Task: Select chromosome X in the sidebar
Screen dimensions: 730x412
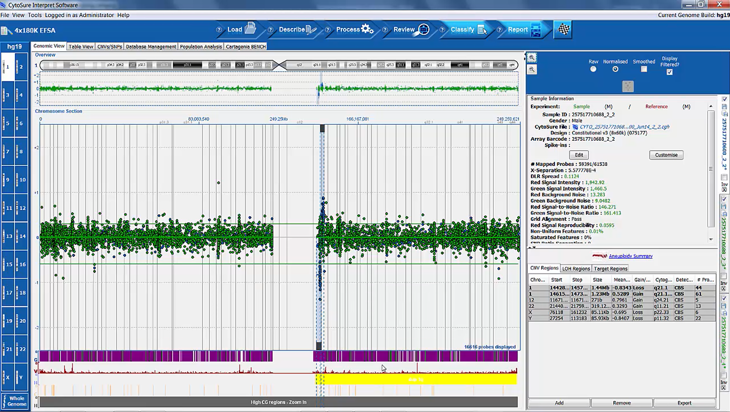Action: coord(7,377)
